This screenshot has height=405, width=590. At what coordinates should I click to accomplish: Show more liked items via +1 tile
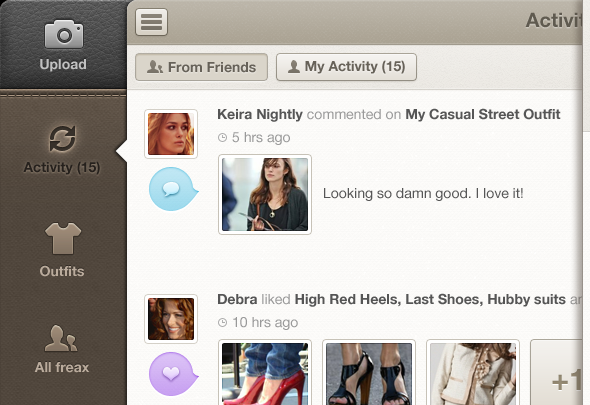tap(556, 372)
